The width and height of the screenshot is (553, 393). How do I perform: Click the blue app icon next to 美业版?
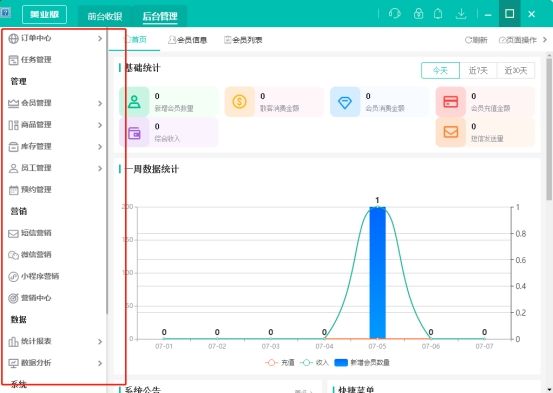click(x=5, y=13)
